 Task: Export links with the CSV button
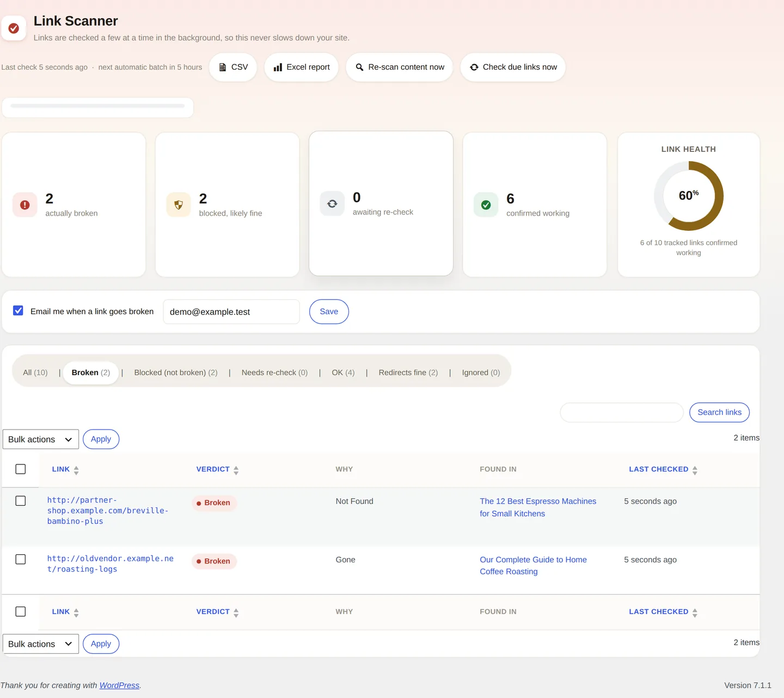[233, 67]
